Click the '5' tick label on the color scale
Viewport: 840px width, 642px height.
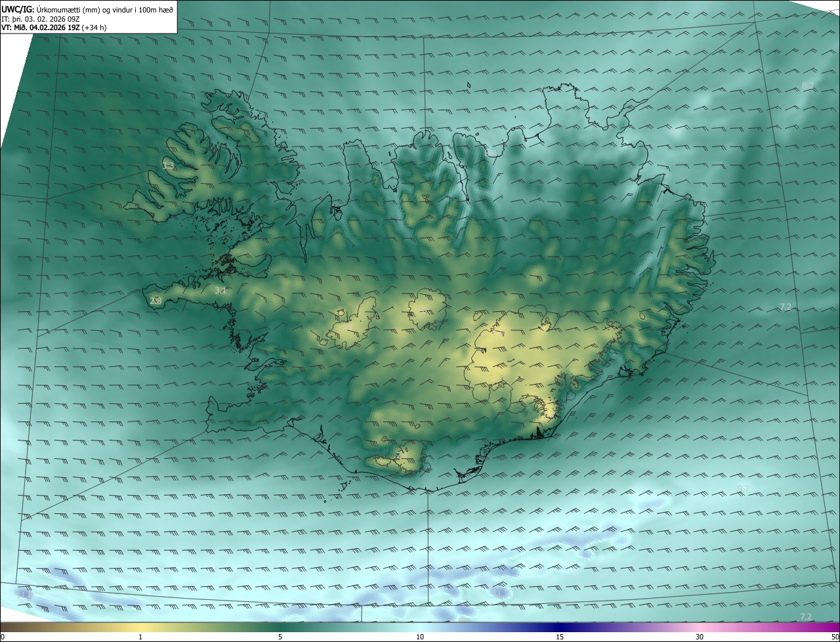(x=280, y=637)
